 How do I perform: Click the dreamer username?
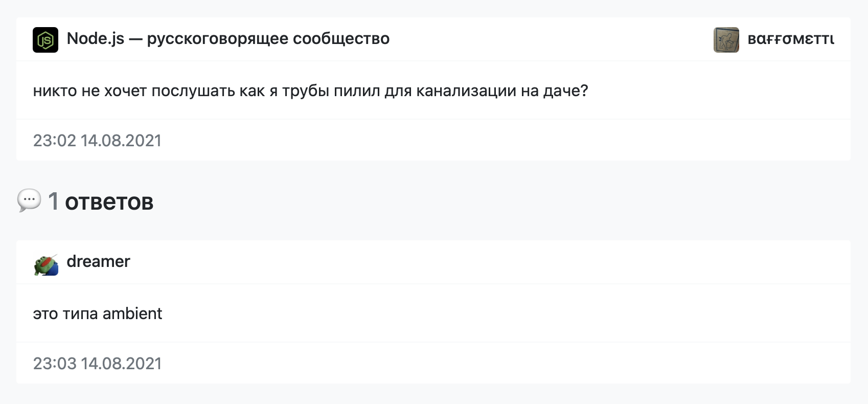(98, 261)
